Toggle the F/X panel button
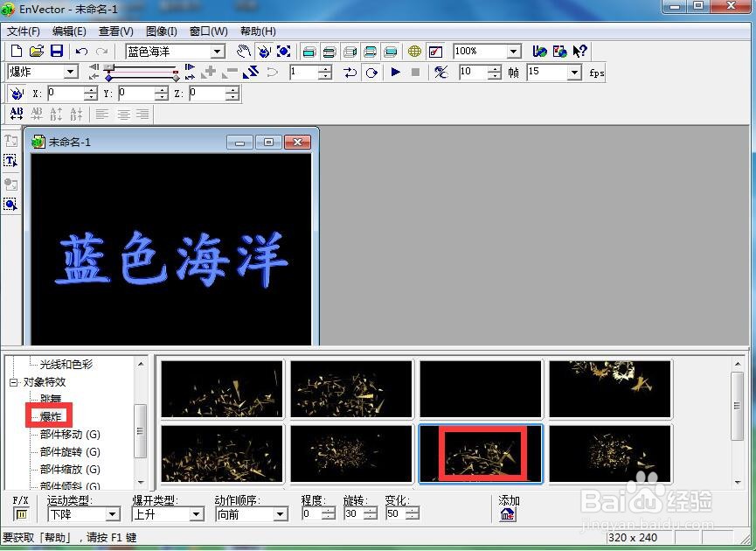Image resolution: width=756 pixels, height=551 pixels. pos(21,514)
